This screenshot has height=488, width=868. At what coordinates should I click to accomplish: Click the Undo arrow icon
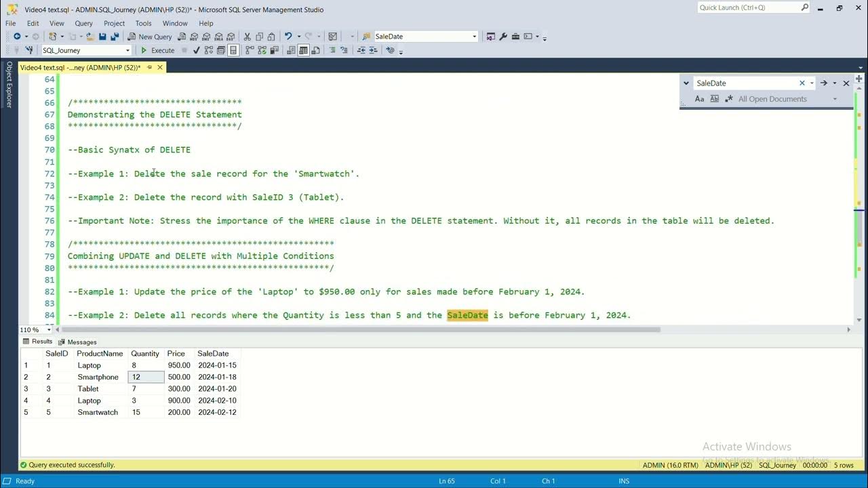tap(288, 37)
